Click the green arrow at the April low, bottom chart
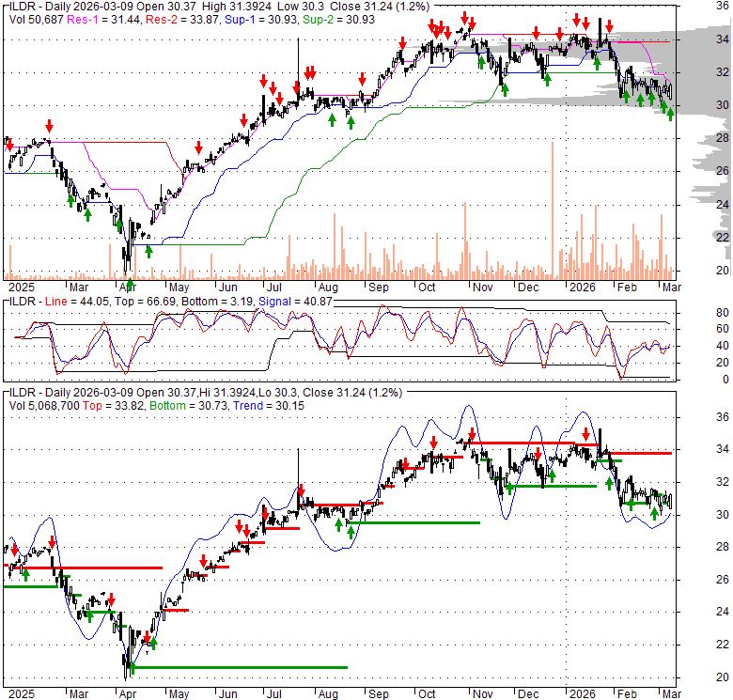 click(132, 669)
